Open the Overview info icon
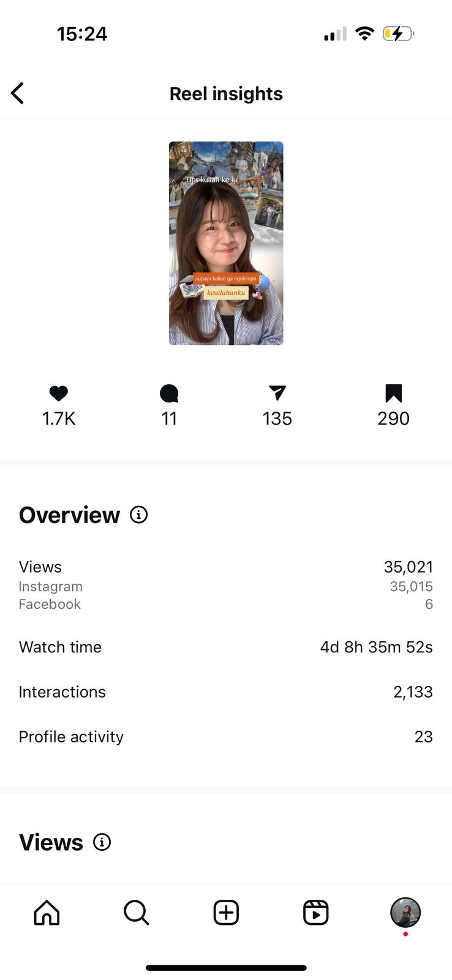 pos(139,515)
